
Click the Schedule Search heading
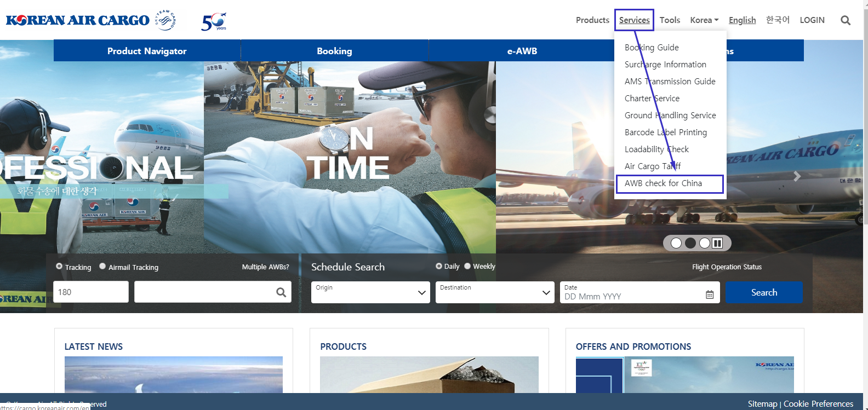(348, 267)
